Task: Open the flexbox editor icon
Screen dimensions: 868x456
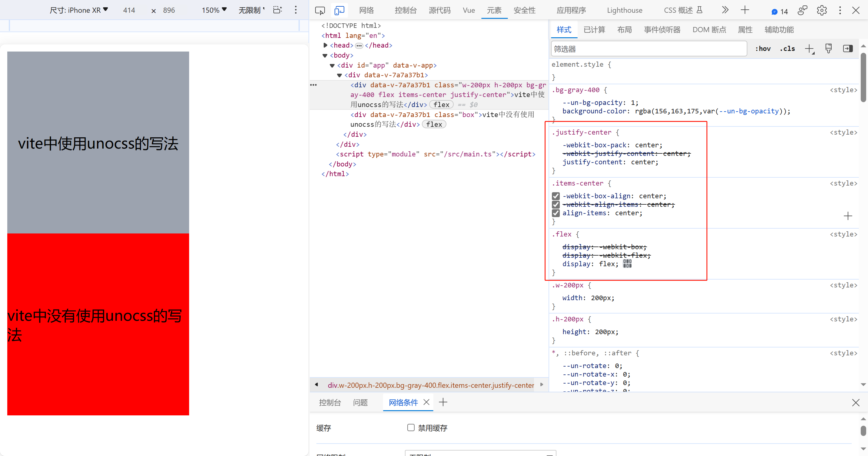Action: coord(627,264)
